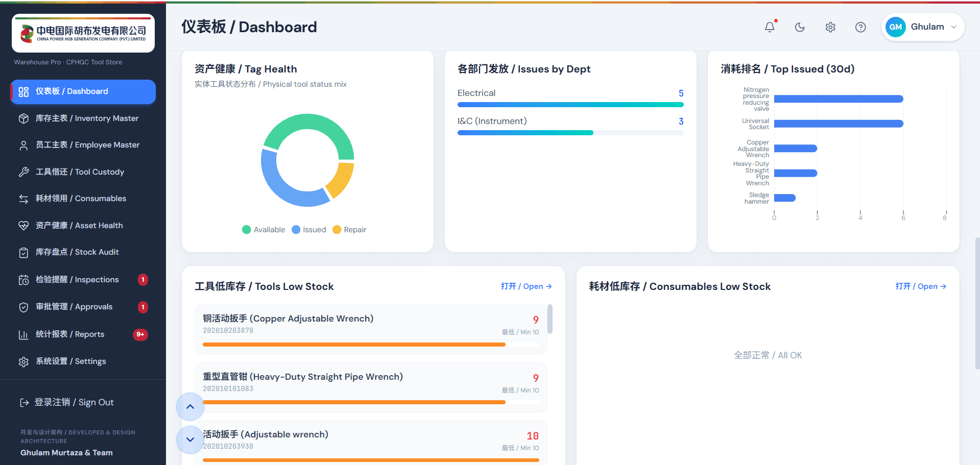Click the company logo in sidebar
The image size is (980, 465).
[83, 33]
